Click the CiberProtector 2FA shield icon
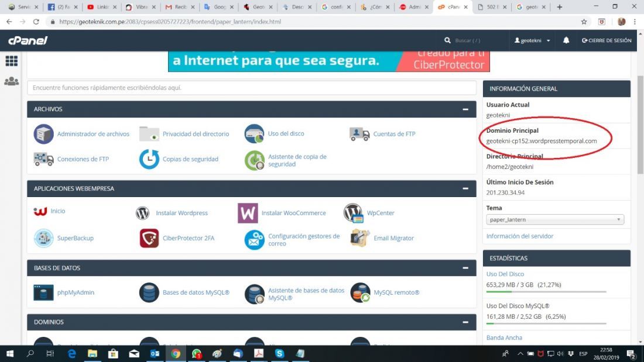The image size is (644, 362). (x=149, y=239)
